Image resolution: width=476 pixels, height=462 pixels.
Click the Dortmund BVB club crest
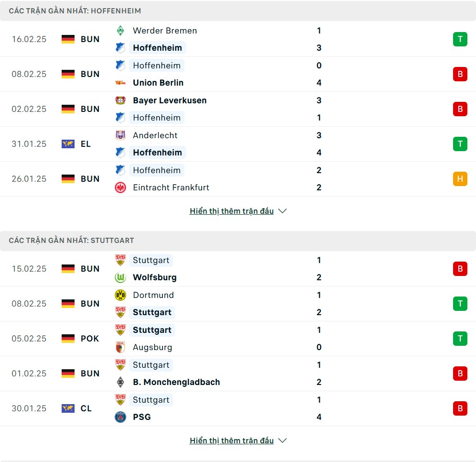point(120,295)
